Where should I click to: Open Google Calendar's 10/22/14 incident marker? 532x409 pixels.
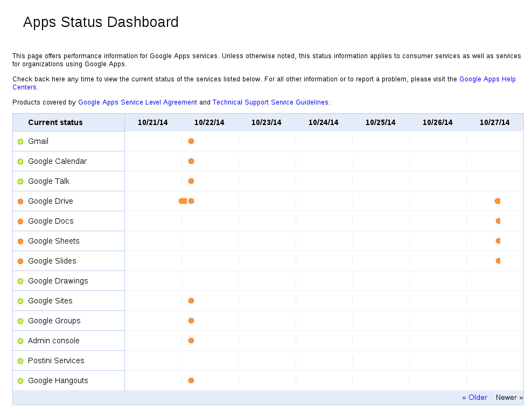click(x=191, y=161)
